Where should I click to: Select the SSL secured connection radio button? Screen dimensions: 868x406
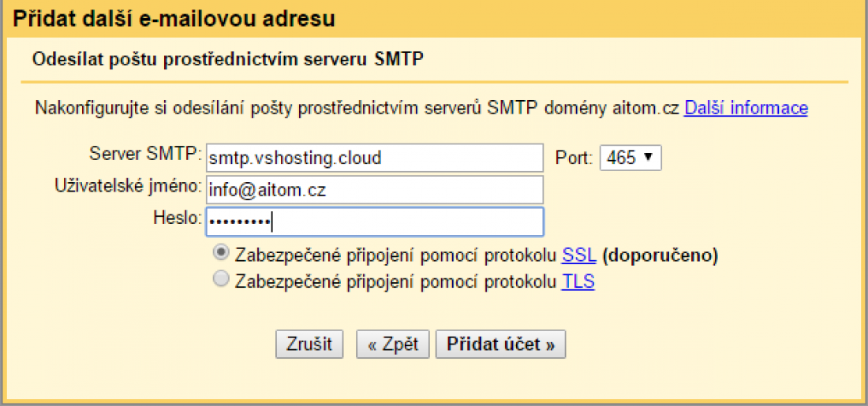tap(222, 254)
